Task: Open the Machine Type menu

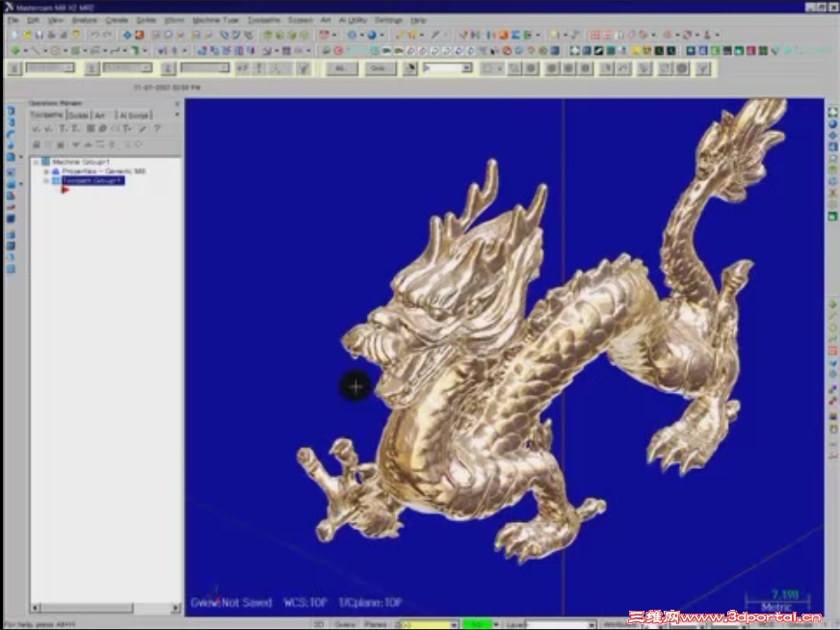Action: point(216,20)
